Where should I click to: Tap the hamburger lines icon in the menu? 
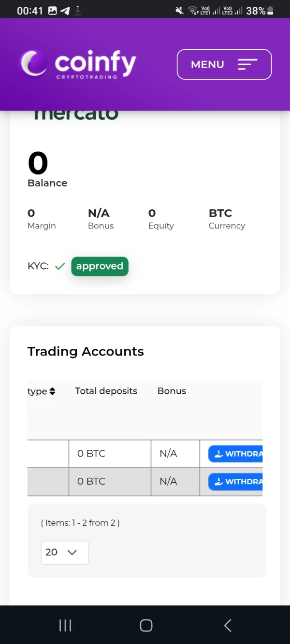point(247,64)
